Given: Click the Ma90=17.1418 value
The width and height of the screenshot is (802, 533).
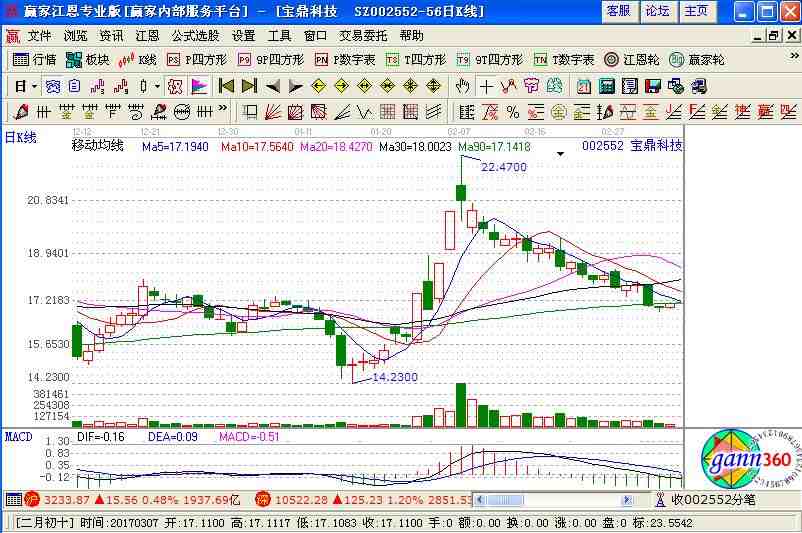Looking at the screenshot, I should point(494,147).
